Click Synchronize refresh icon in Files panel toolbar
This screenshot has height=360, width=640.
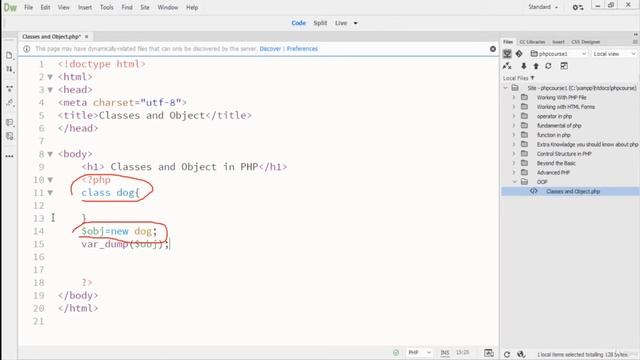[x=548, y=66]
